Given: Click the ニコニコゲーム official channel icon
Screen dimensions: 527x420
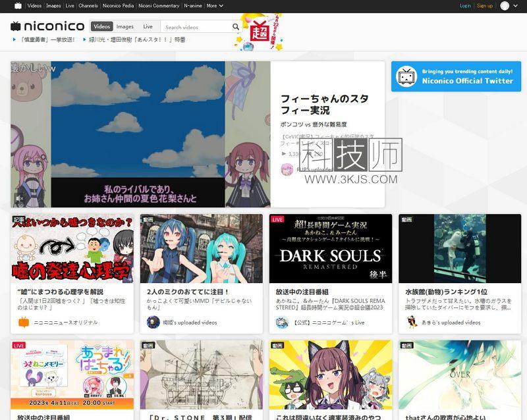Looking at the screenshot, I should 282,322.
